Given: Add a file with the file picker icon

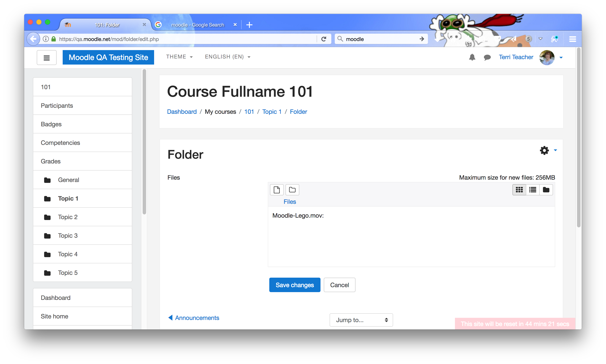Looking at the screenshot, I should click(x=276, y=190).
